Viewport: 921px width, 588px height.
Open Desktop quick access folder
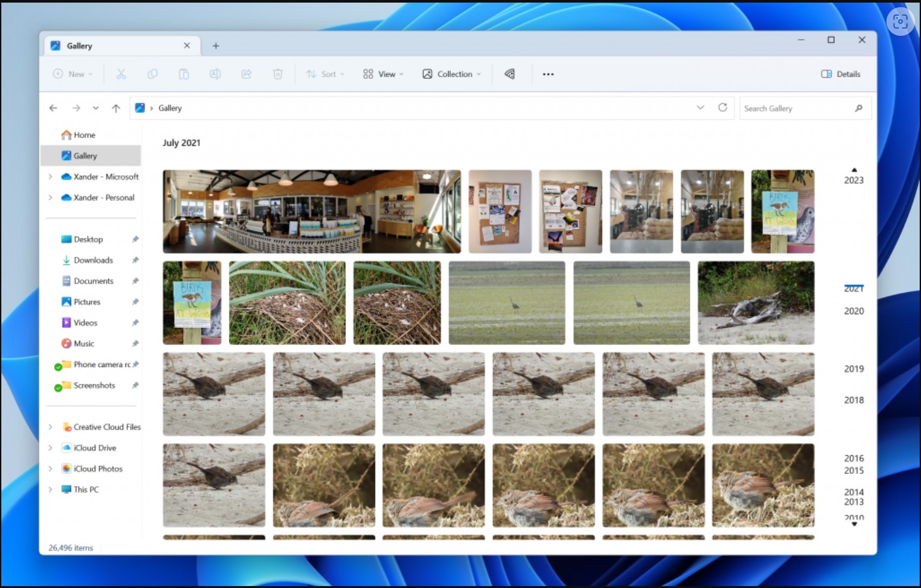(x=82, y=239)
